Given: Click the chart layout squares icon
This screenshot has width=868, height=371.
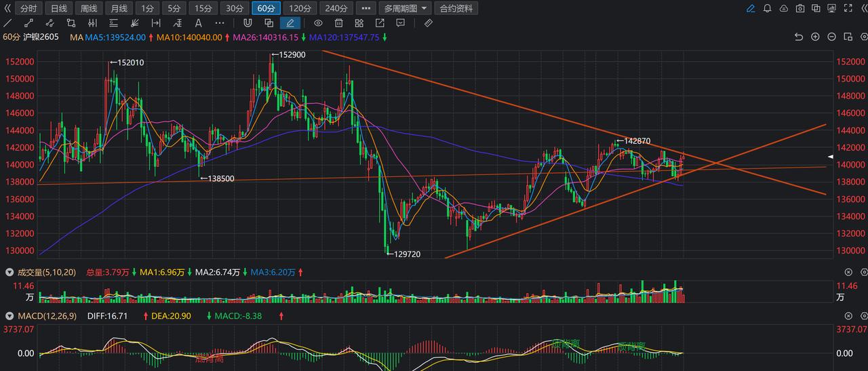Looking at the screenshot, I should click(x=848, y=37).
